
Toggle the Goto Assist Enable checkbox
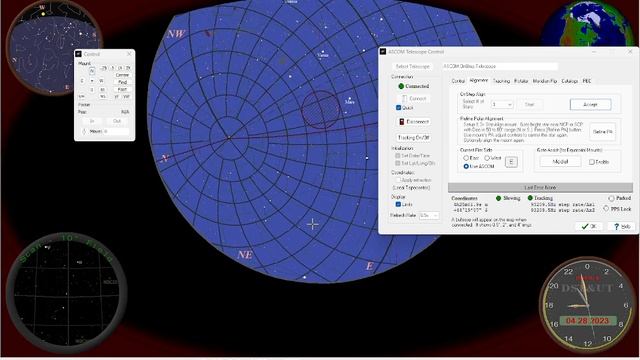pos(591,162)
